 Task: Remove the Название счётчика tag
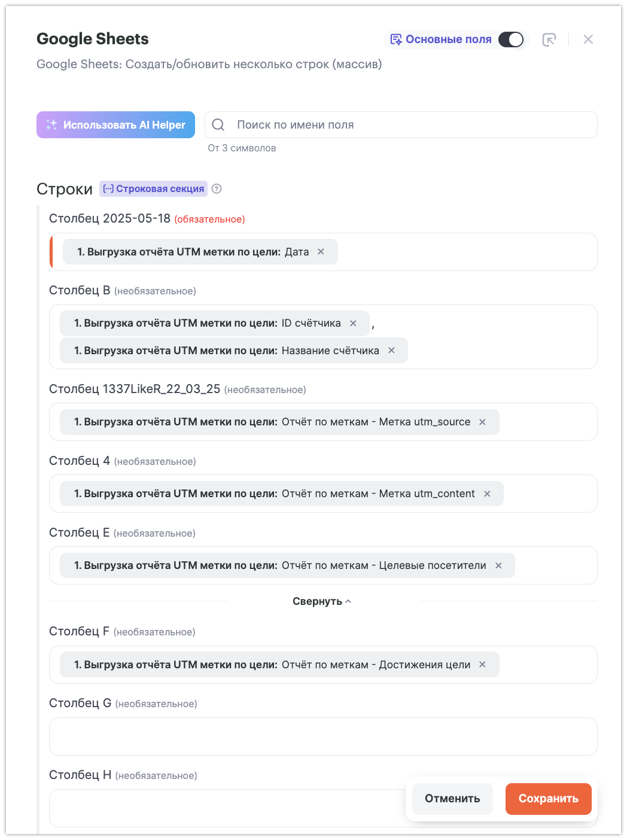[x=392, y=351]
